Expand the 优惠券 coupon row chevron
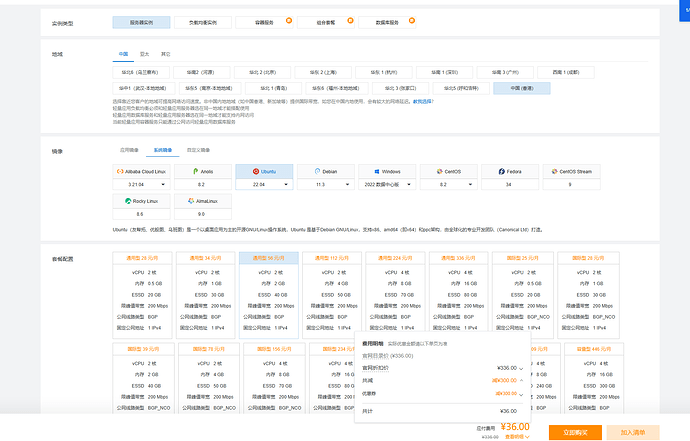690x441 pixels. point(521,394)
